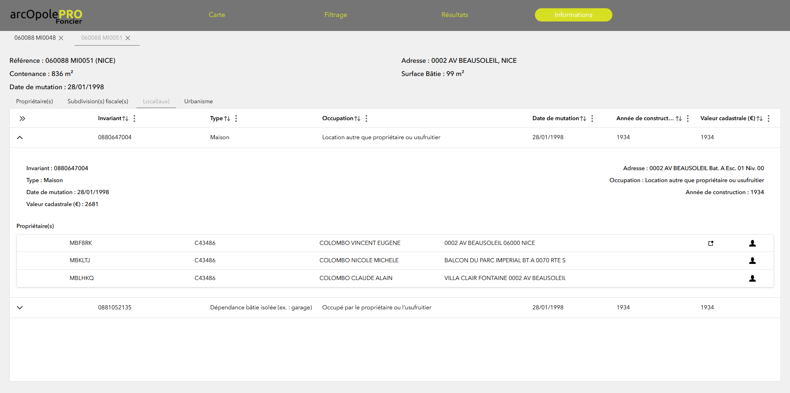Go to the Carte section
Viewport: 790px width, 393px height.
point(217,15)
